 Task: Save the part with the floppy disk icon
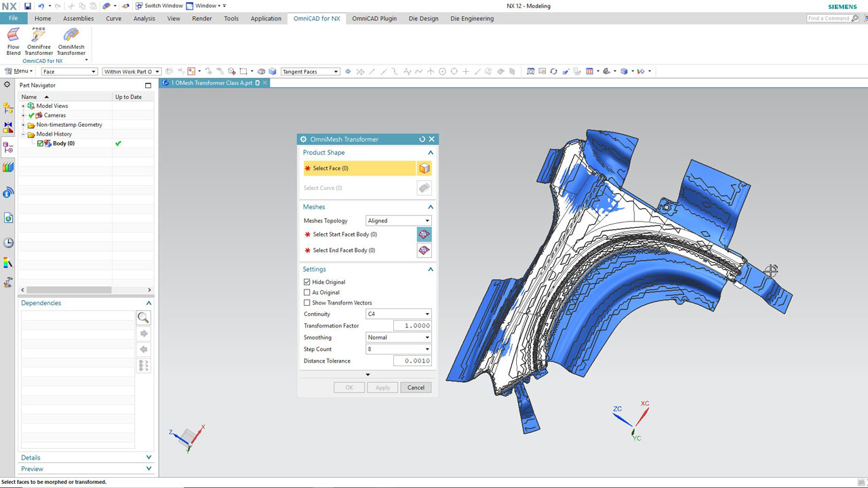click(x=27, y=5)
